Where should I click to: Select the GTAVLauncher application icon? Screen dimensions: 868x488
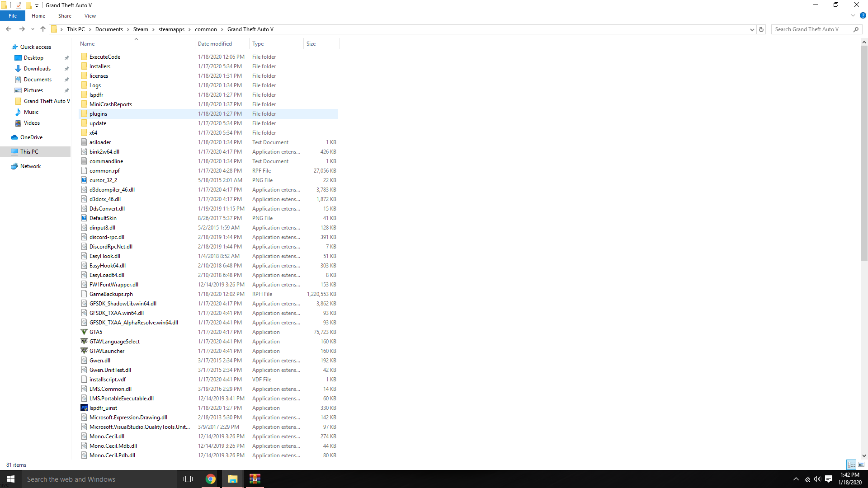coord(84,351)
